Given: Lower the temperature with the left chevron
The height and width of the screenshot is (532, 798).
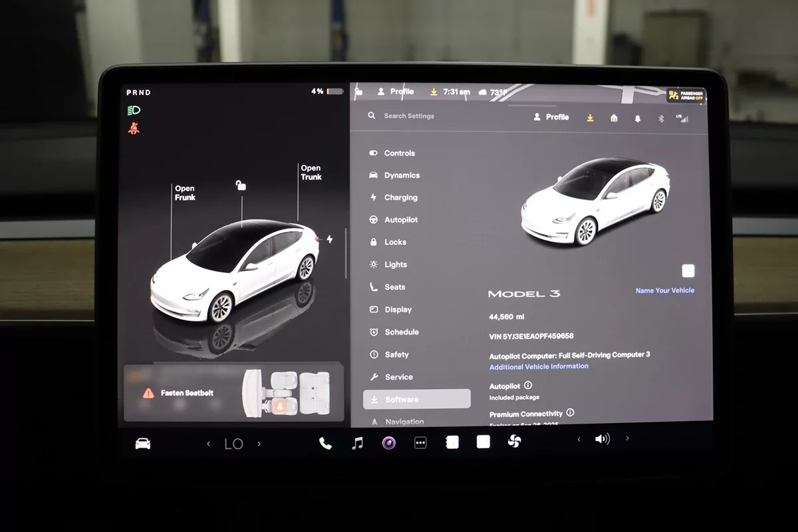Looking at the screenshot, I should click(208, 444).
